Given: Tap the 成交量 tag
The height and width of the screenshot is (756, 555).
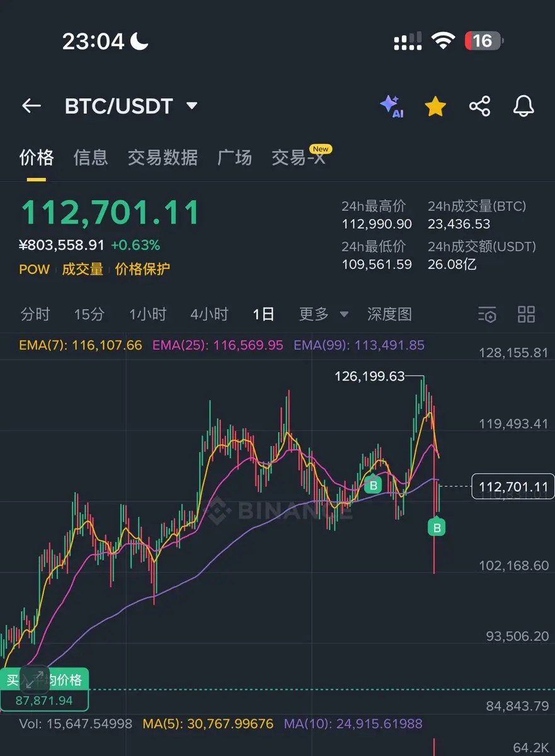Looking at the screenshot, I should pyautogui.click(x=83, y=269).
